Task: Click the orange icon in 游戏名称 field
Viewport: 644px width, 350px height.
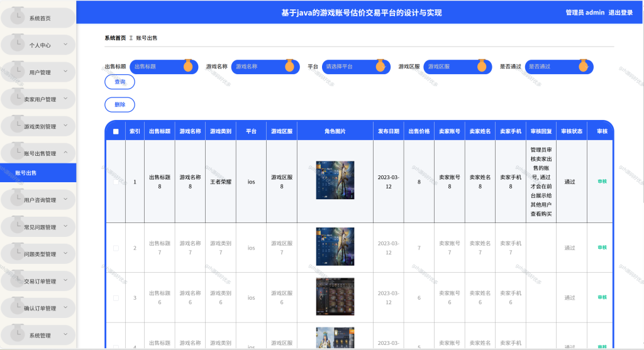Action: tap(289, 65)
